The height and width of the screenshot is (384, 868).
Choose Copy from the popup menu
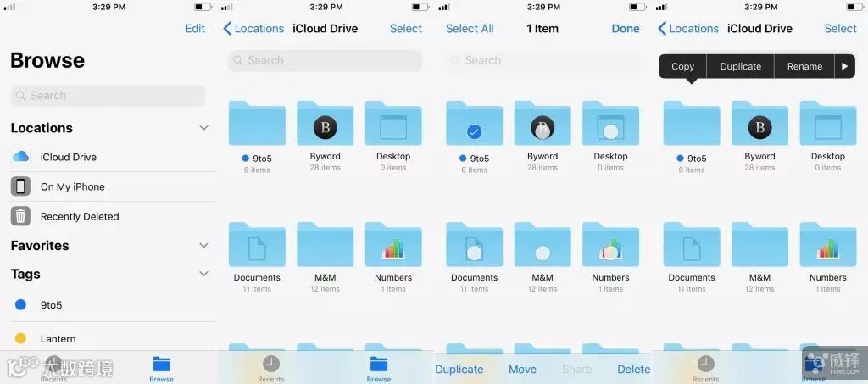pos(682,66)
